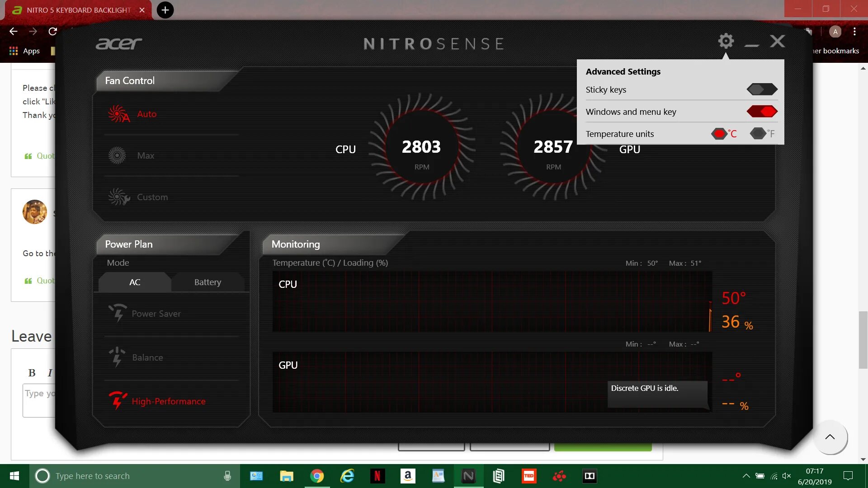Open Dolby app from taskbar
The image size is (868, 488).
(590, 476)
